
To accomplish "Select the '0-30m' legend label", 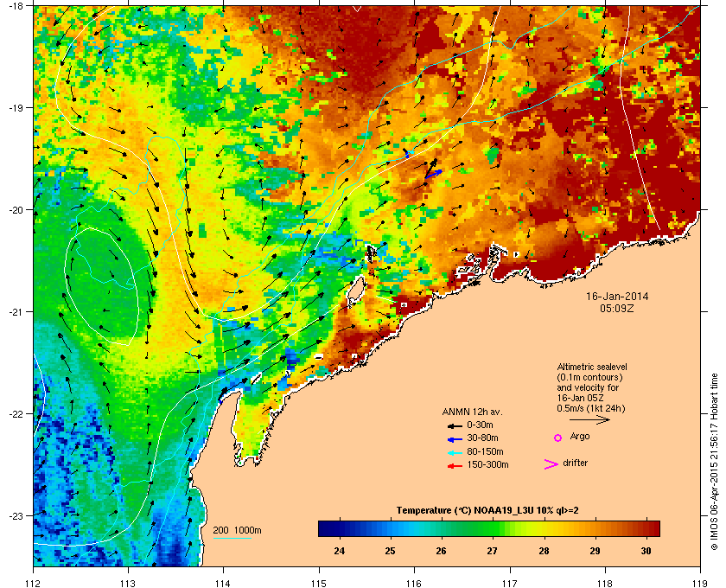I will [480, 425].
